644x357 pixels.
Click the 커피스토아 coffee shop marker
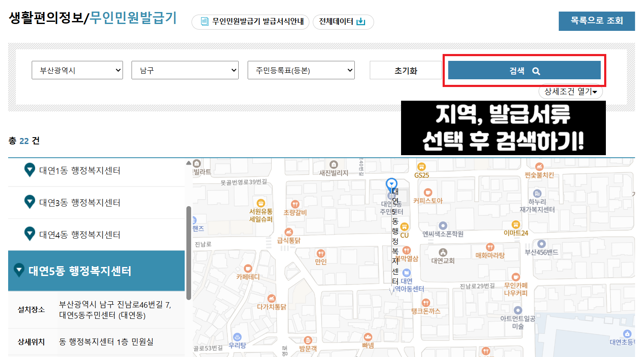pyautogui.click(x=428, y=193)
